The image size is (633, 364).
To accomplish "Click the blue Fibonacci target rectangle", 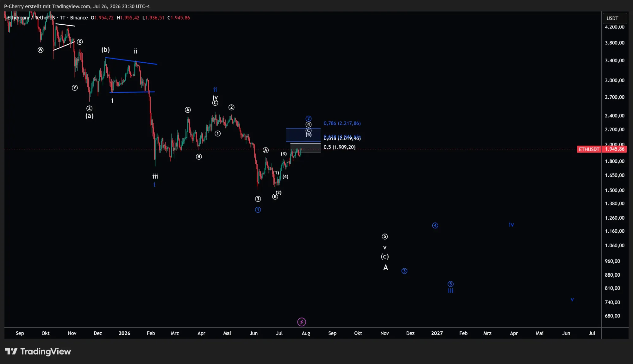I will (x=303, y=135).
